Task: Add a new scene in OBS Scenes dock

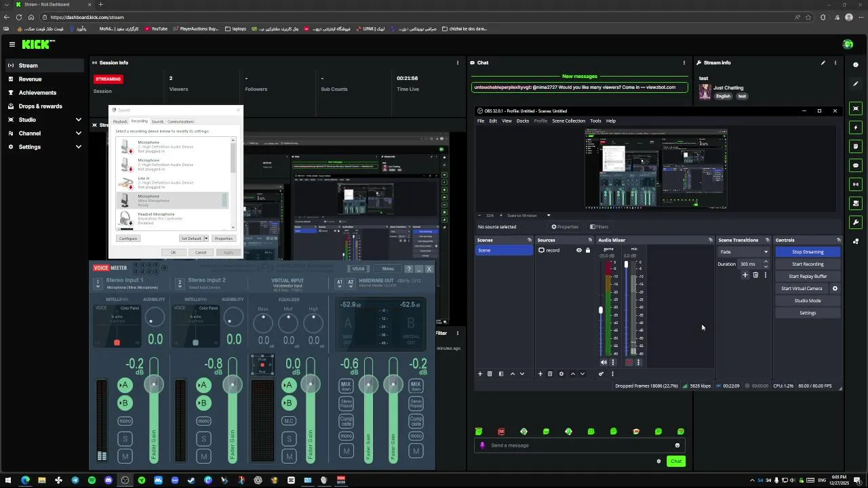Action: pyautogui.click(x=480, y=373)
